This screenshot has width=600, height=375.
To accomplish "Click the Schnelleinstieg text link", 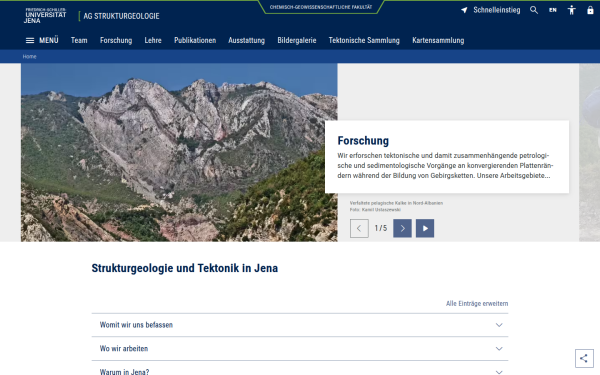I will 497,10.
